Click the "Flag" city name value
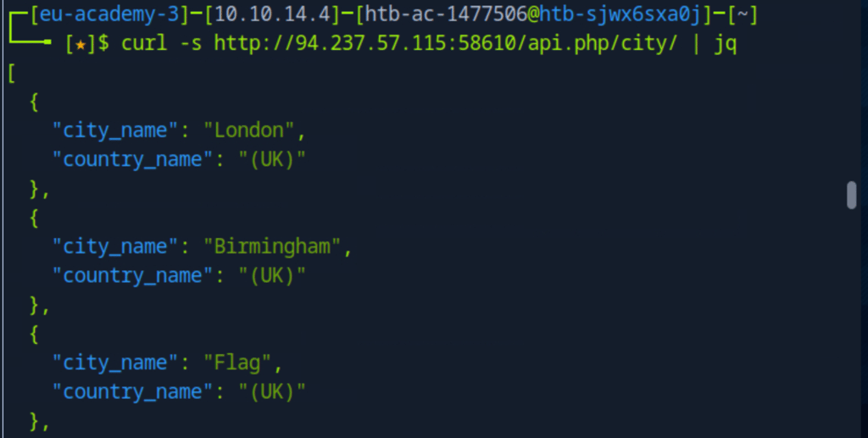Image resolution: width=868 pixels, height=438 pixels. (237, 363)
